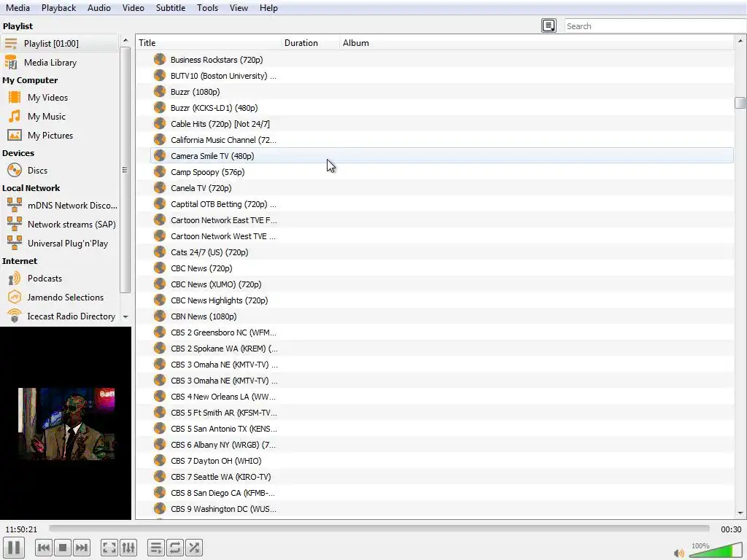Skip to next media item
Screen dimensions: 747x560
click(x=82, y=548)
